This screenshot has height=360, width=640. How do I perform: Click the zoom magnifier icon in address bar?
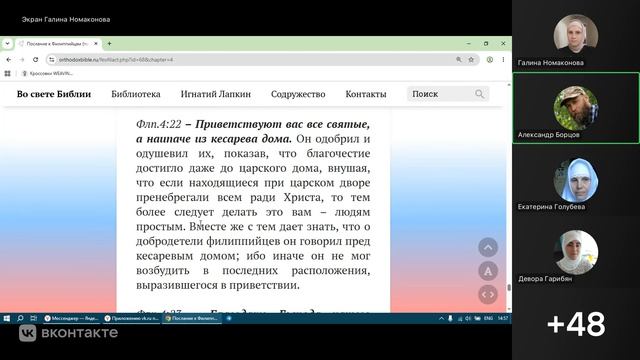459,60
